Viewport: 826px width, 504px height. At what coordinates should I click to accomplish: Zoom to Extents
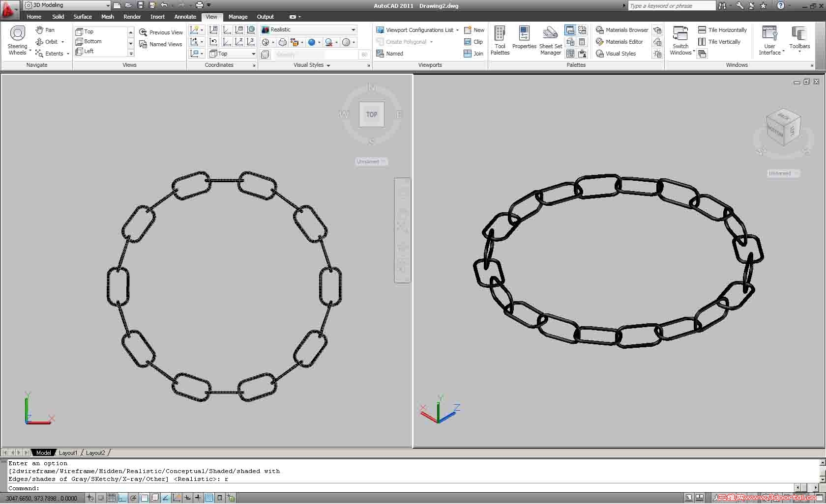coord(49,54)
